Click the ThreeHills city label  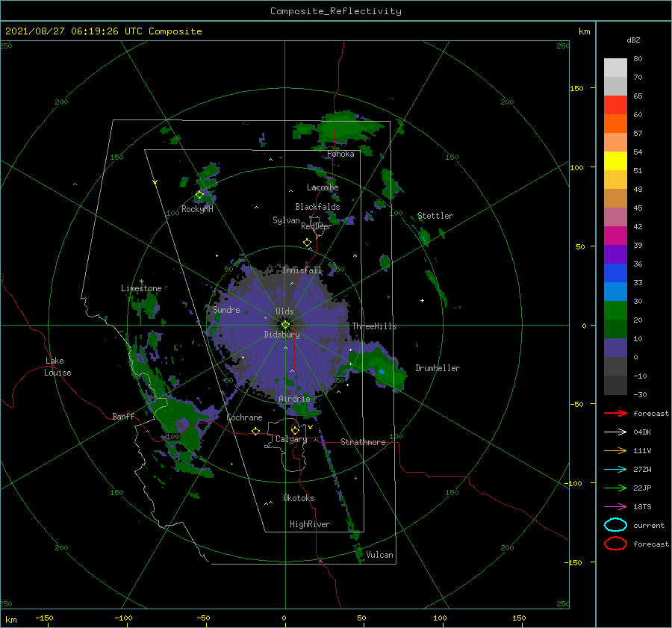click(374, 326)
